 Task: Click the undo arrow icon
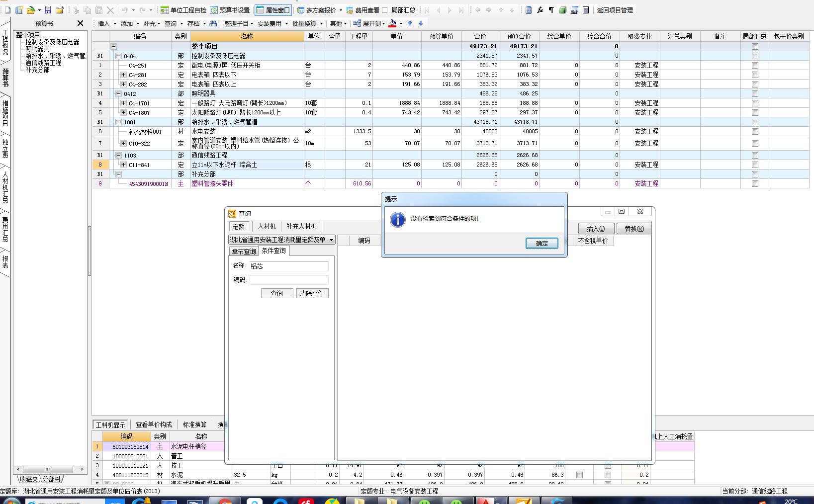pyautogui.click(x=125, y=10)
